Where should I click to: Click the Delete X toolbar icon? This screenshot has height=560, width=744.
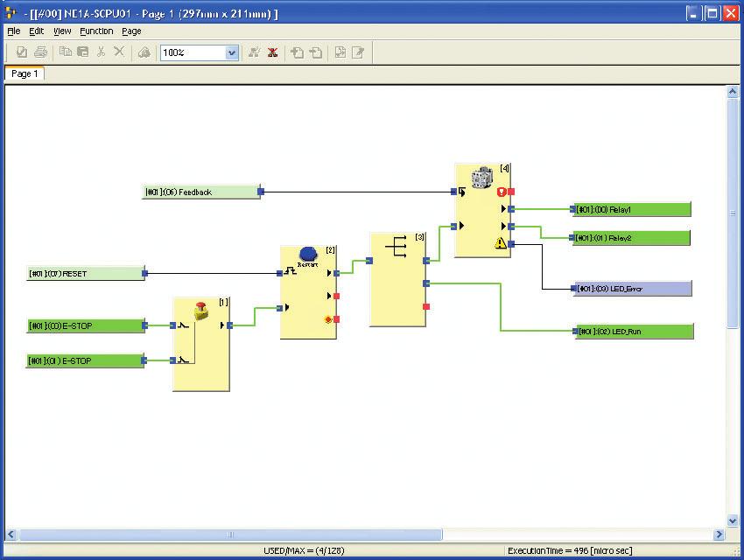point(119,52)
